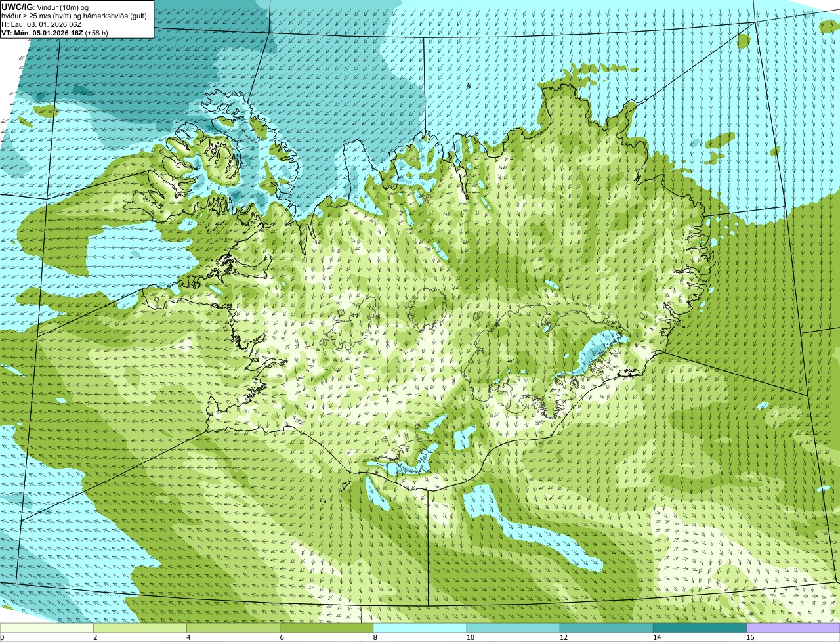Click the '4' tick label on the color scale
The width and height of the screenshot is (840, 642).
click(x=188, y=637)
